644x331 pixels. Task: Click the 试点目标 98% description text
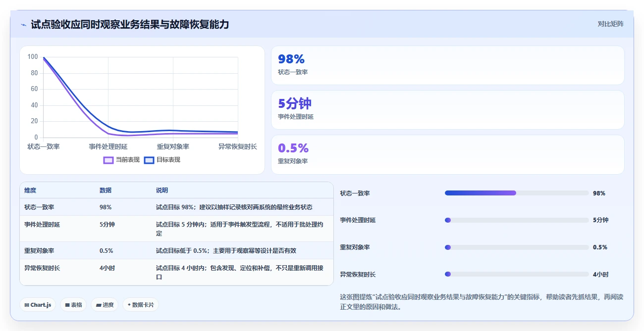pyautogui.click(x=234, y=207)
